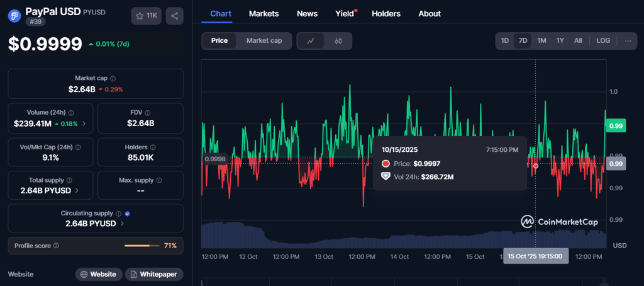
Task: Click the 0.01% (7d) change text
Action: coord(113,44)
